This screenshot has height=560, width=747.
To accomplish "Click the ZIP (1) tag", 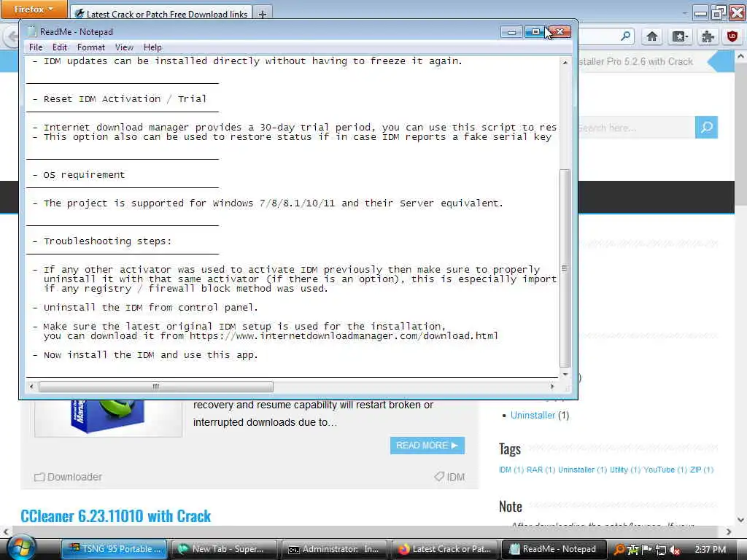I will (702, 470).
